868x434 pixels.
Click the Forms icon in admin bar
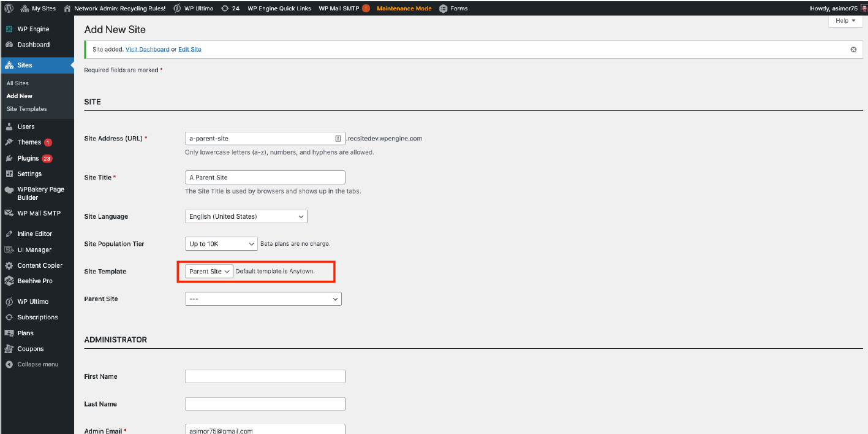tap(443, 9)
